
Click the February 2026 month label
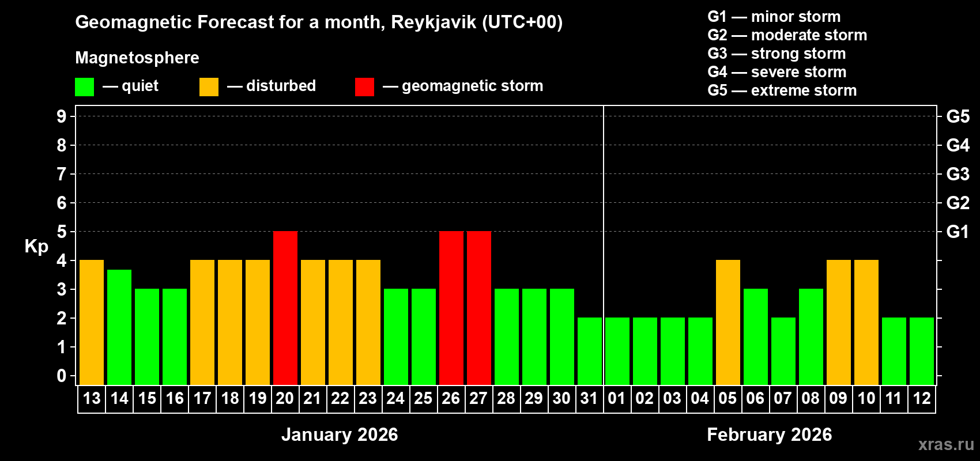tap(770, 434)
